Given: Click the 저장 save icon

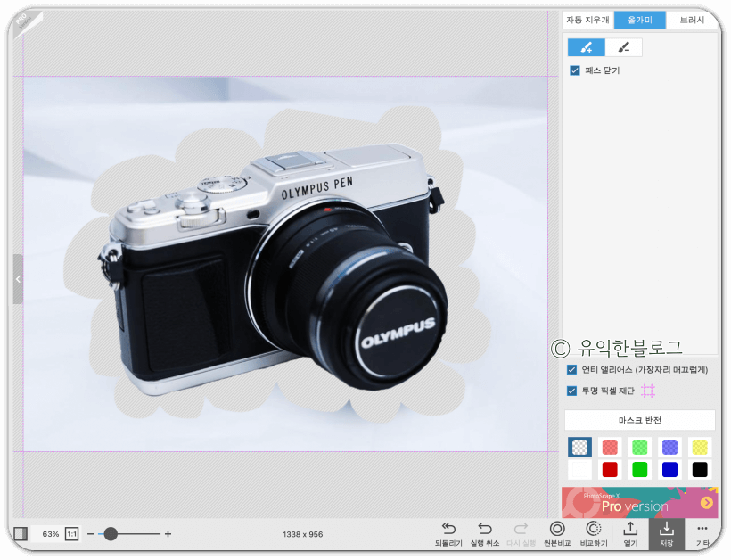Looking at the screenshot, I should click(x=667, y=534).
